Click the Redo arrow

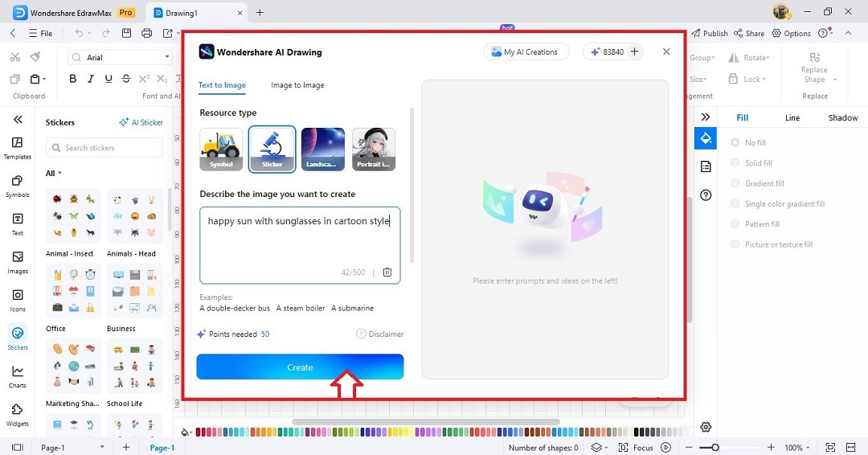point(105,33)
